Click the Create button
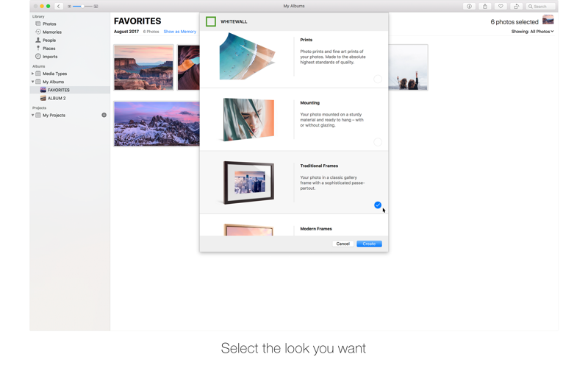The image size is (588, 368). click(369, 244)
